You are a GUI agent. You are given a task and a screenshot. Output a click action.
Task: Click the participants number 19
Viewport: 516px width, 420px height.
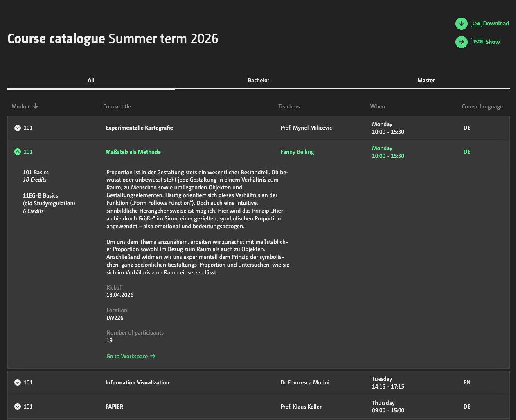tap(109, 340)
